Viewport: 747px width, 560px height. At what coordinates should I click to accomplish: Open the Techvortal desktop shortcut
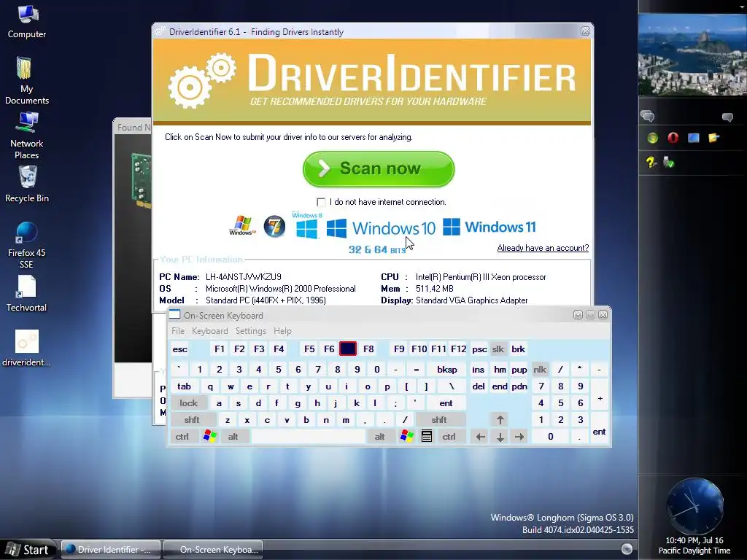pyautogui.click(x=27, y=294)
